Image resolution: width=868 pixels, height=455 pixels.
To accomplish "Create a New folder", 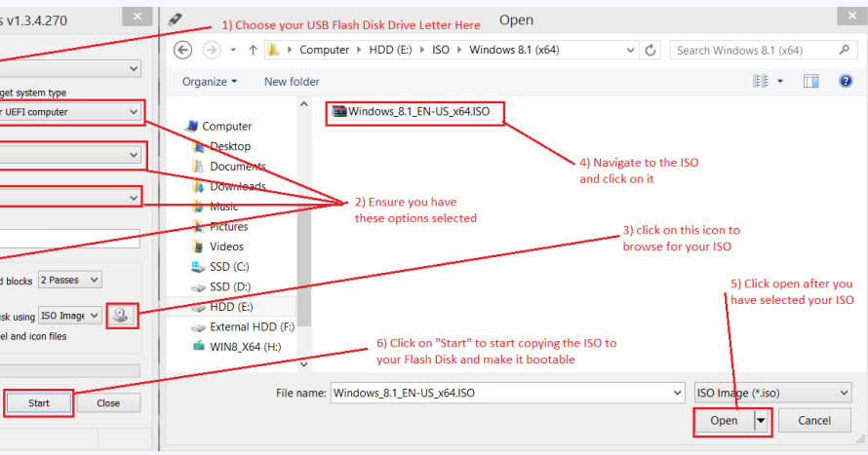I will [x=292, y=82].
